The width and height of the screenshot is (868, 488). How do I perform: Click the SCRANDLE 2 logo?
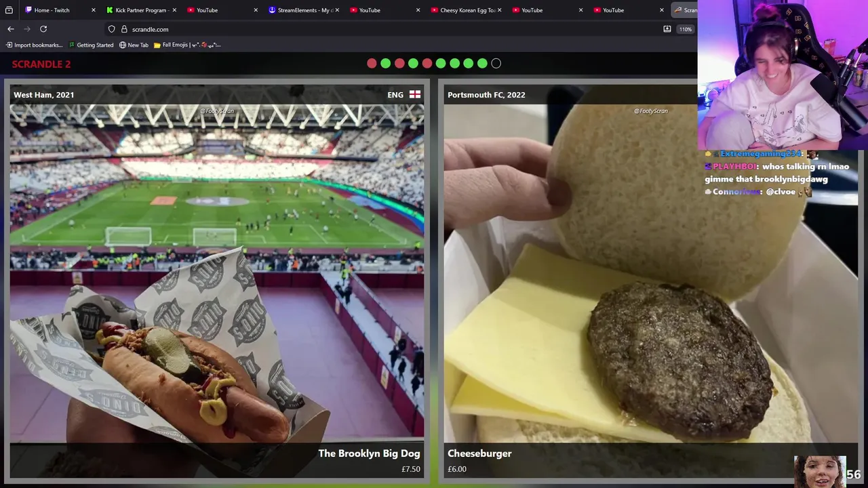41,64
